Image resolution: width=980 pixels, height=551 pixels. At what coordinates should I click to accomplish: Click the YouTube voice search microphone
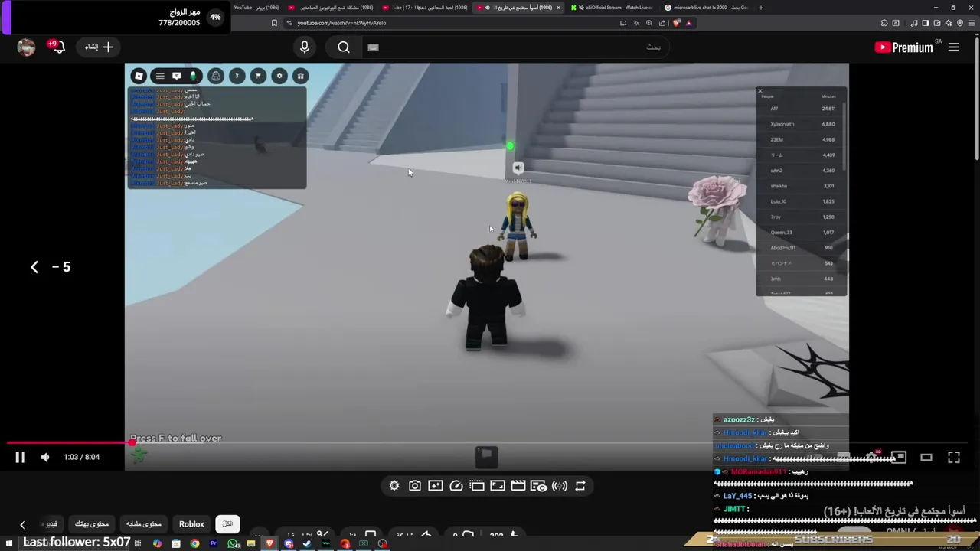pyautogui.click(x=305, y=47)
